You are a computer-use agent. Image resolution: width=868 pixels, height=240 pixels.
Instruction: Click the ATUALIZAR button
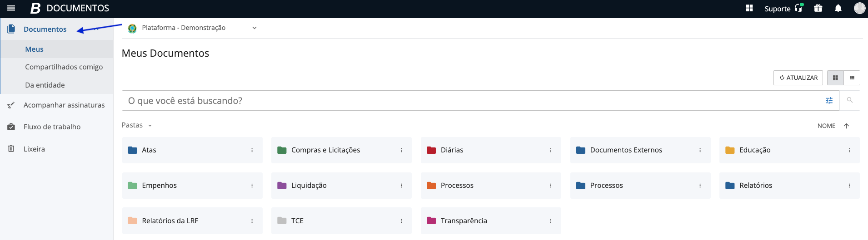(798, 78)
